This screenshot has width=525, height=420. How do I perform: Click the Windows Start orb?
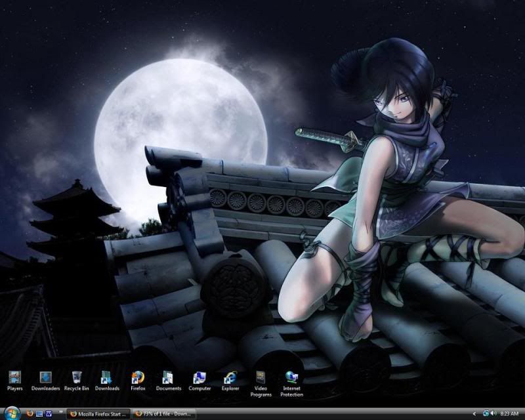[12, 413]
